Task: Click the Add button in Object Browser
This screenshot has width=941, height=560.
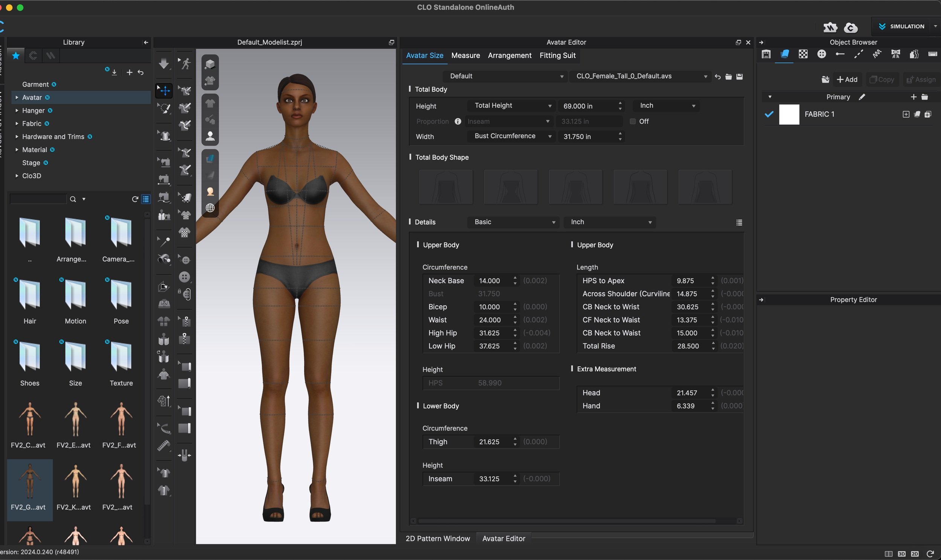Action: point(847,79)
